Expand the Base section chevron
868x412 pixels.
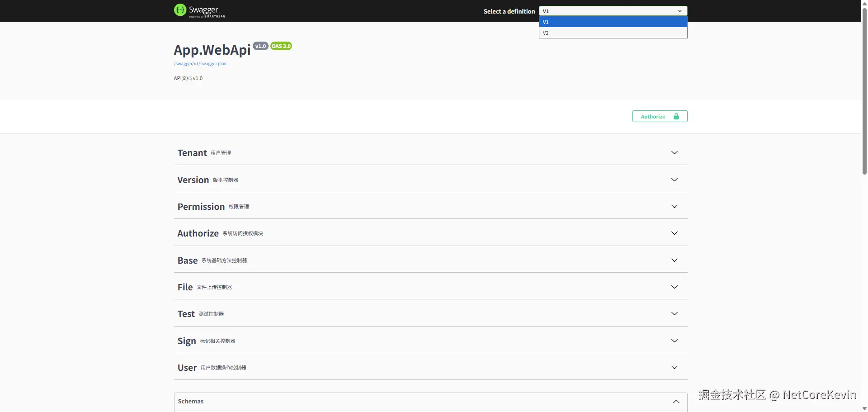click(675, 260)
